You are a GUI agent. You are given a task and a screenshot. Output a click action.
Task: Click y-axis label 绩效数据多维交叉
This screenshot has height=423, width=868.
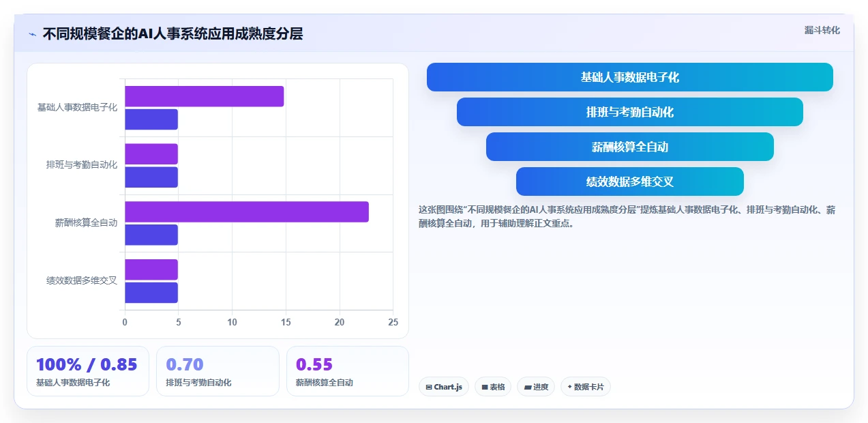pyautogui.click(x=82, y=280)
